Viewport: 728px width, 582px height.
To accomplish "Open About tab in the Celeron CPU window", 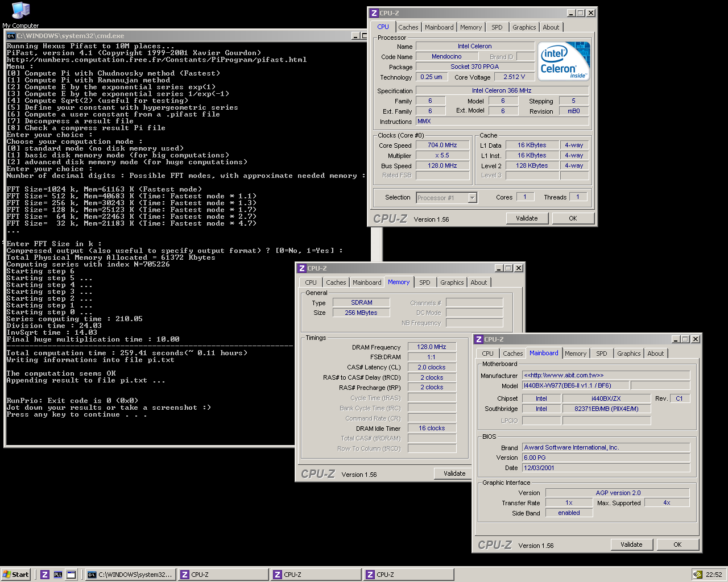I will pos(551,27).
